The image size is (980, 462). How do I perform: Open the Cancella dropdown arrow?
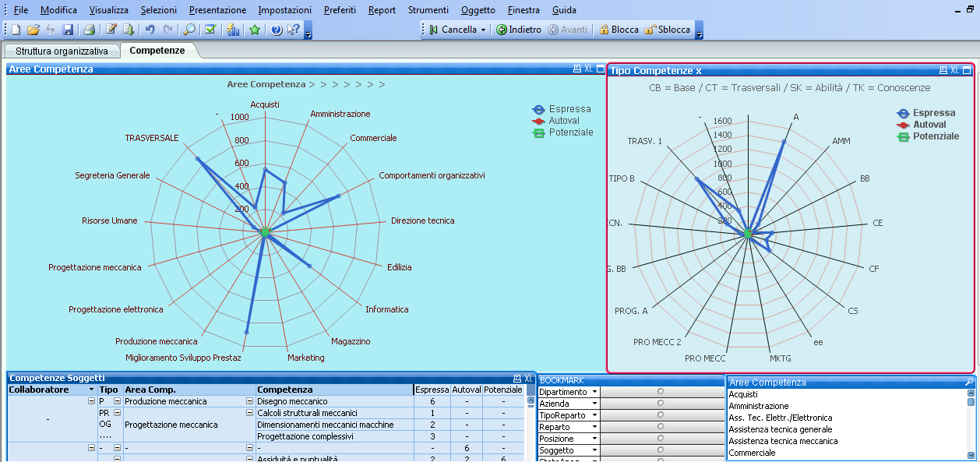pos(483,30)
